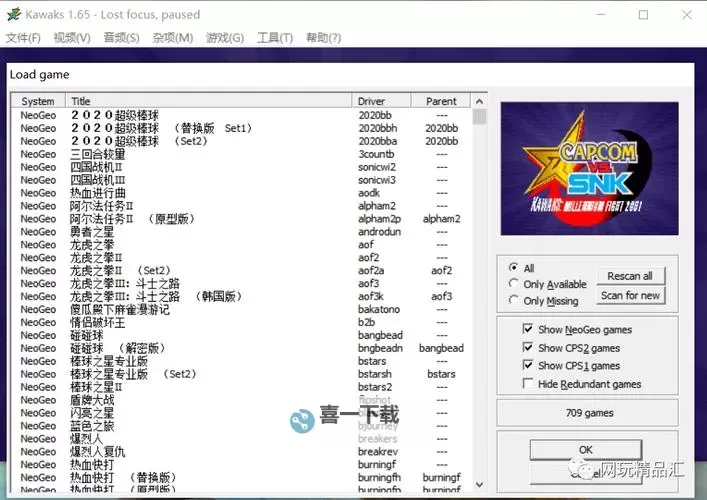Viewport: 707px width, 500px height.
Task: Sort list by Title column header
Action: [x=208, y=101]
